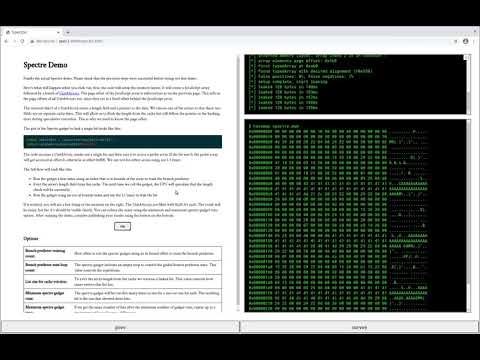Click the dark code snippet block
Viewport: 480px width, 360px height.
point(123,142)
